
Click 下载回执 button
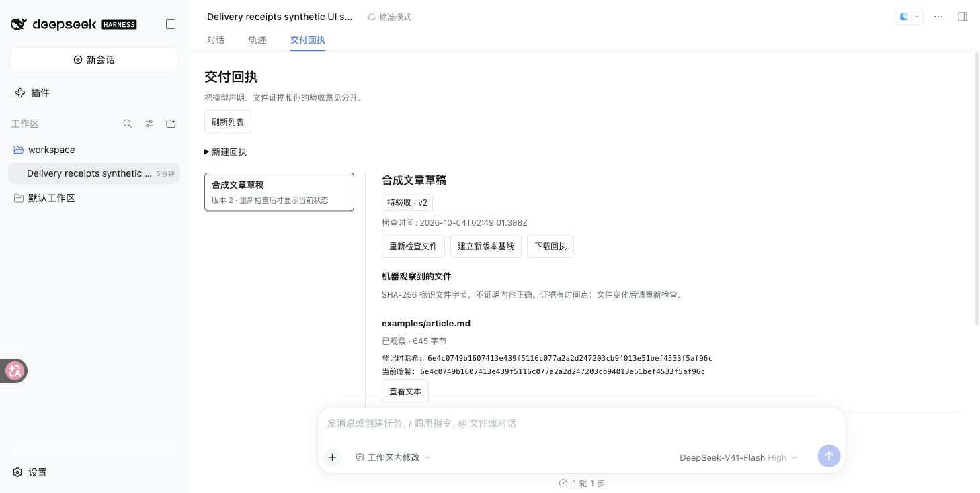pos(550,246)
